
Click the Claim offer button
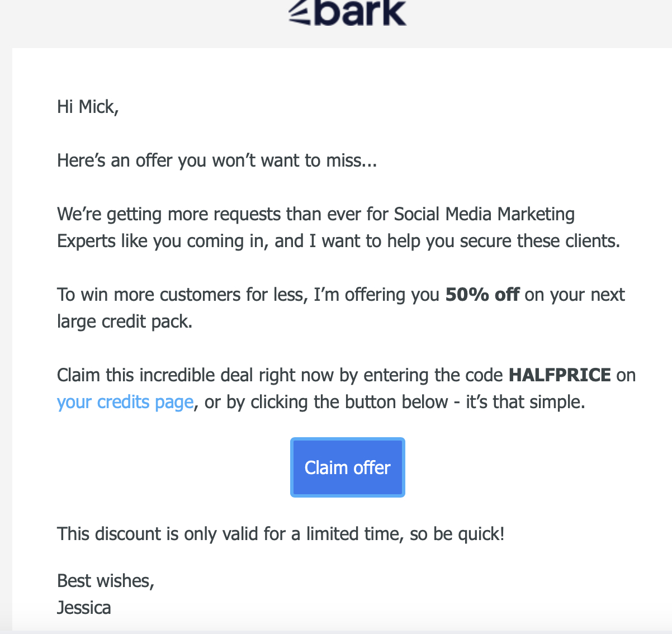[347, 467]
